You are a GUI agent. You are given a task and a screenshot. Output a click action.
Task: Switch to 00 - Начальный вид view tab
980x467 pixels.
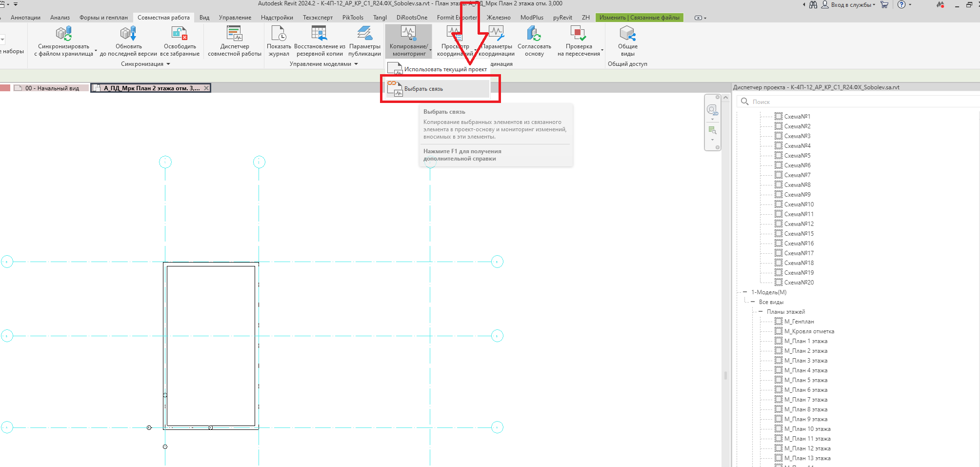click(x=51, y=88)
